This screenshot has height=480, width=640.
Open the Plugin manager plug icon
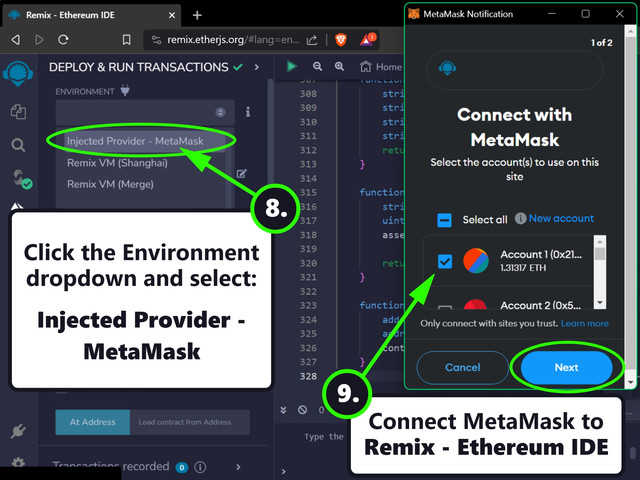pos(18,432)
